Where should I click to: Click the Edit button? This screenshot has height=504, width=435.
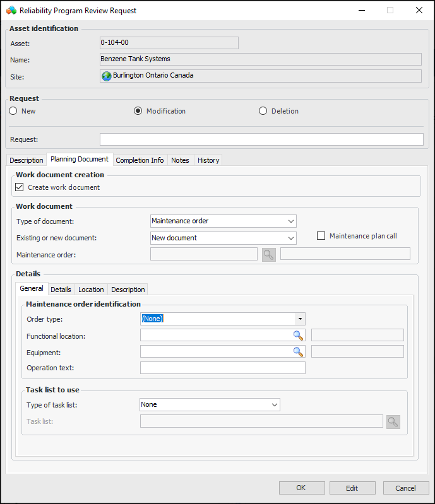(352, 488)
